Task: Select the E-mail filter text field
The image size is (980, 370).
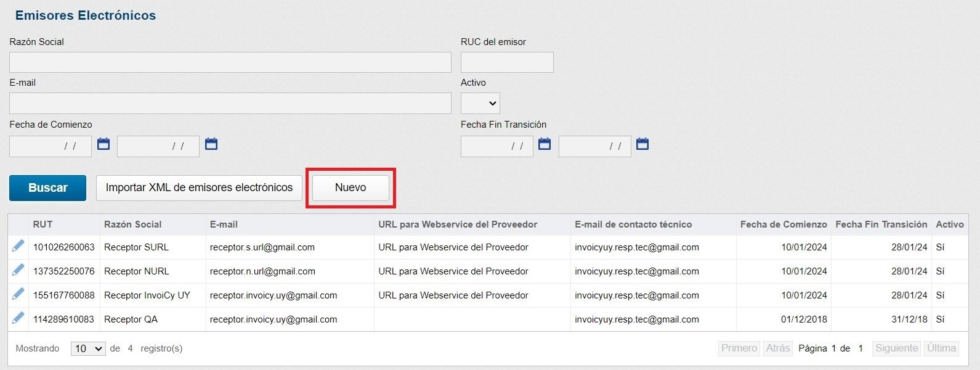Action: coord(230,103)
